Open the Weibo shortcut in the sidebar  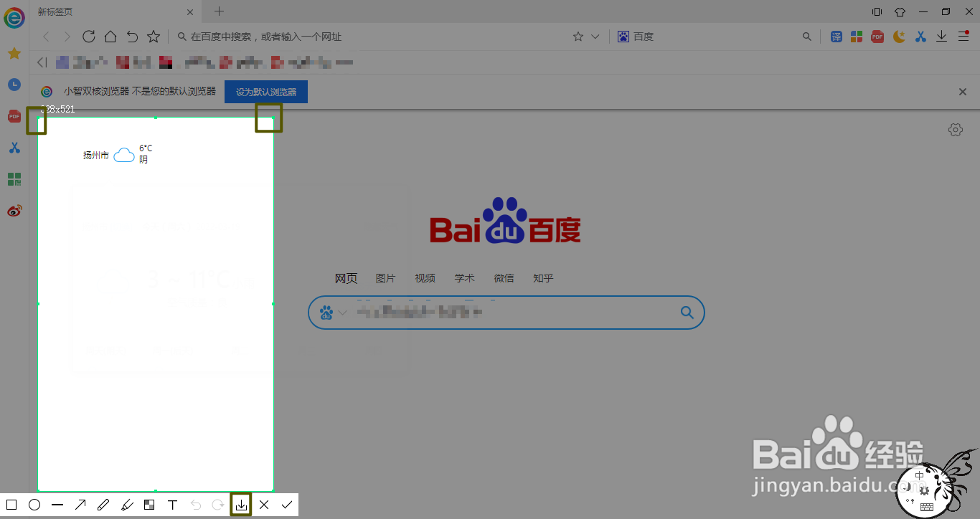pyautogui.click(x=14, y=211)
